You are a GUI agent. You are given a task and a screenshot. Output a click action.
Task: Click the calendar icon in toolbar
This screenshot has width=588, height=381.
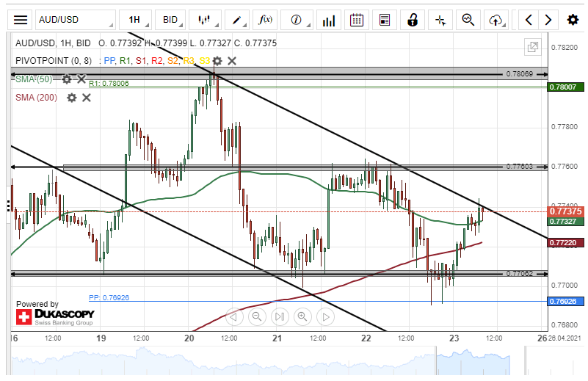click(356, 20)
